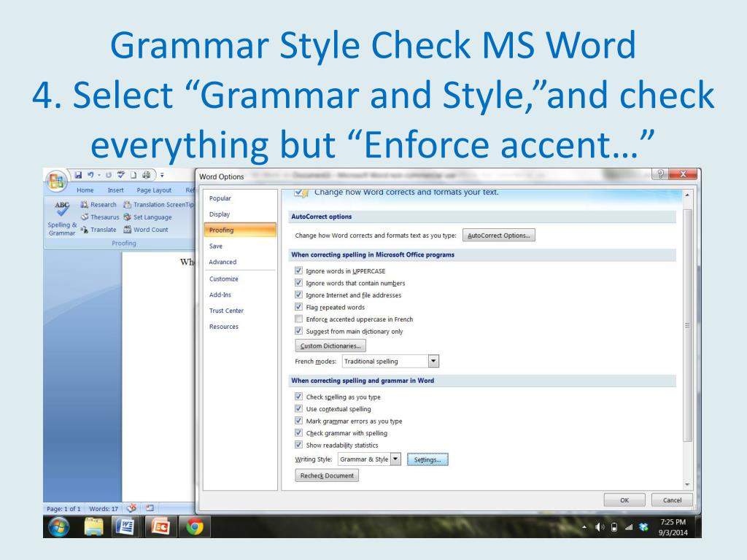Image resolution: width=747 pixels, height=560 pixels.
Task: Cancel the Word Options dialog
Action: pos(672,500)
